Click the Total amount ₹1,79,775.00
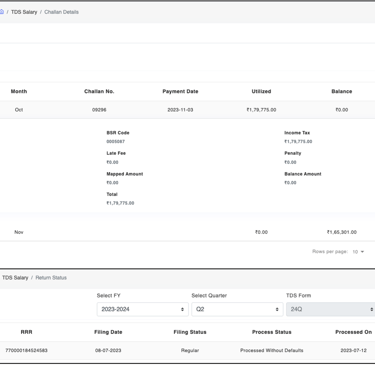 [x=120, y=203]
